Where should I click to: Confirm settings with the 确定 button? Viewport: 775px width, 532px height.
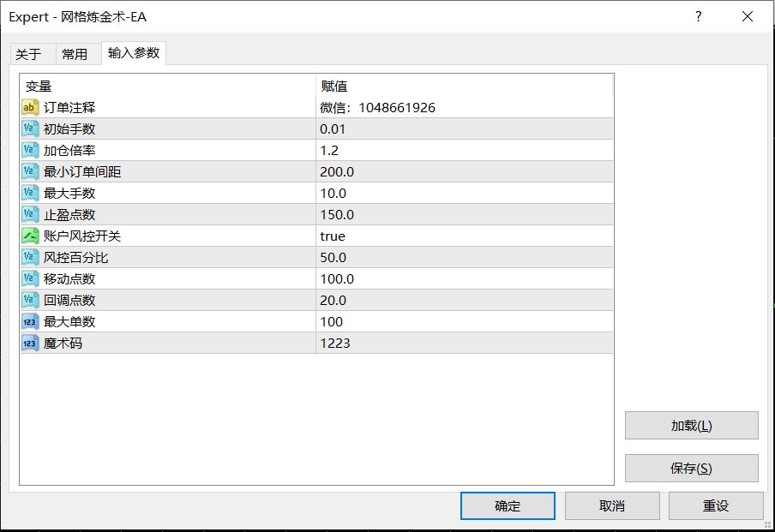point(508,506)
